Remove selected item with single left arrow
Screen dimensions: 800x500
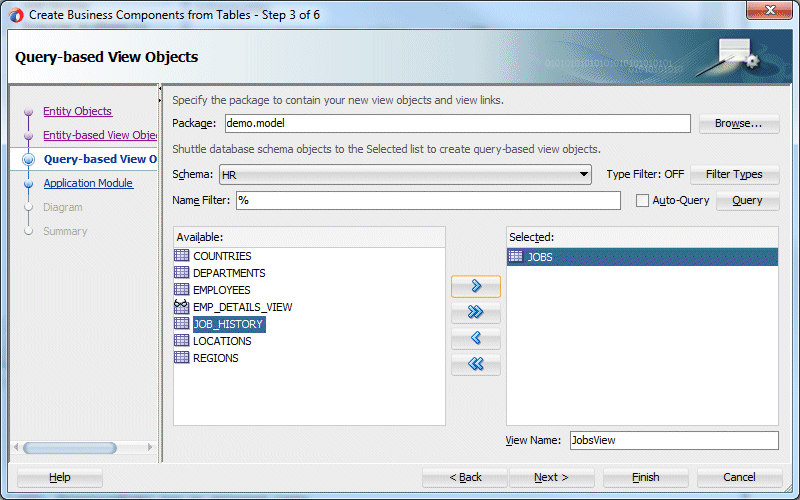tap(476, 338)
